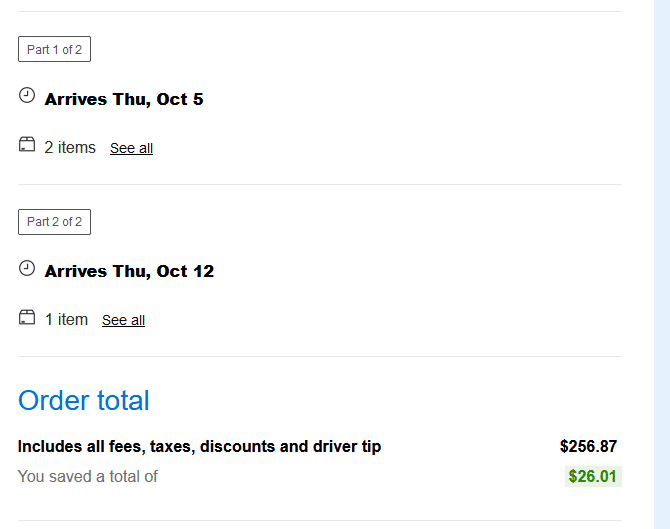Click the package icon next to 1 item
Image resolution: width=670 pixels, height=529 pixels.
point(27,317)
